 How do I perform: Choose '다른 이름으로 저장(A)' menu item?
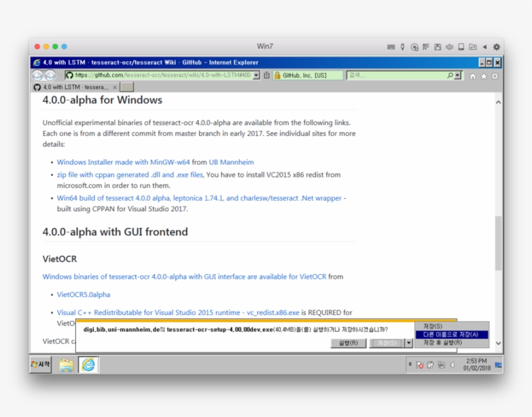click(x=452, y=335)
